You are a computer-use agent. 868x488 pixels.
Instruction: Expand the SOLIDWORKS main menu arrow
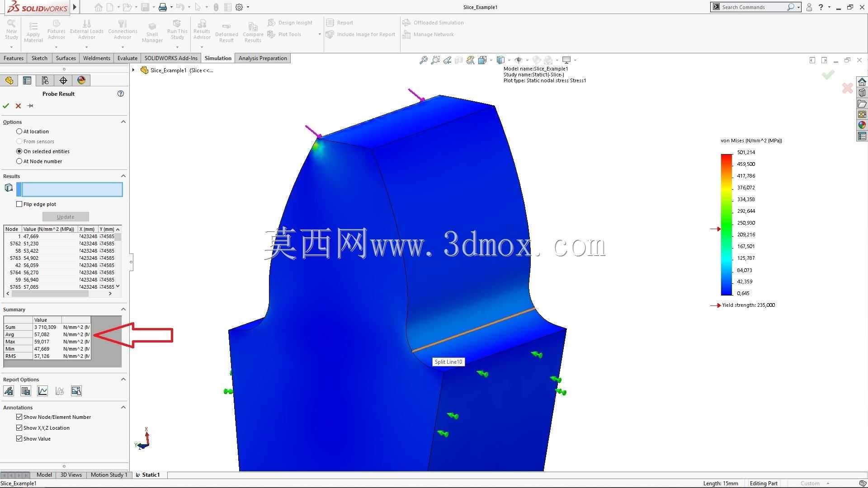(x=75, y=7)
